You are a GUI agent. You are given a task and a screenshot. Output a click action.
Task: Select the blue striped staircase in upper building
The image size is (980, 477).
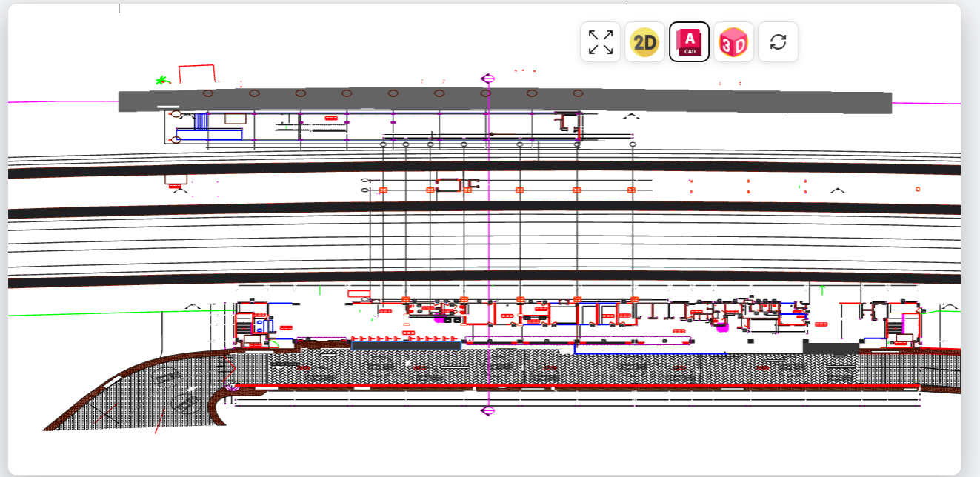point(200,121)
